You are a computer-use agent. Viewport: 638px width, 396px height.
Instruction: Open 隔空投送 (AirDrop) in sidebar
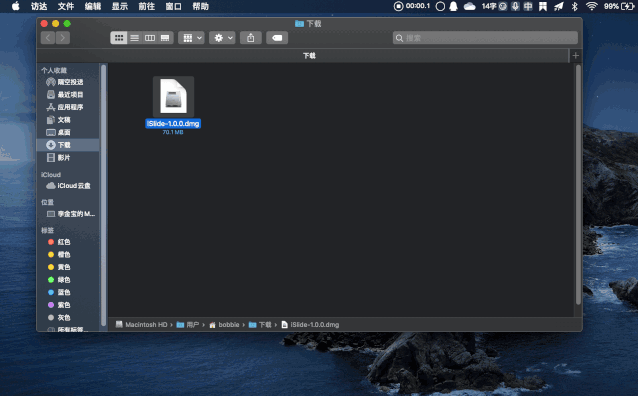point(68,82)
